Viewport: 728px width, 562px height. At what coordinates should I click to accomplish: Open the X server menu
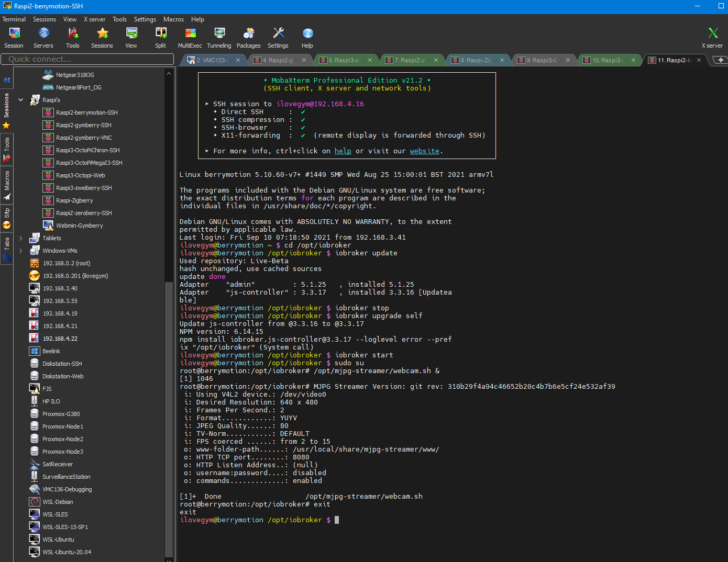coord(95,19)
